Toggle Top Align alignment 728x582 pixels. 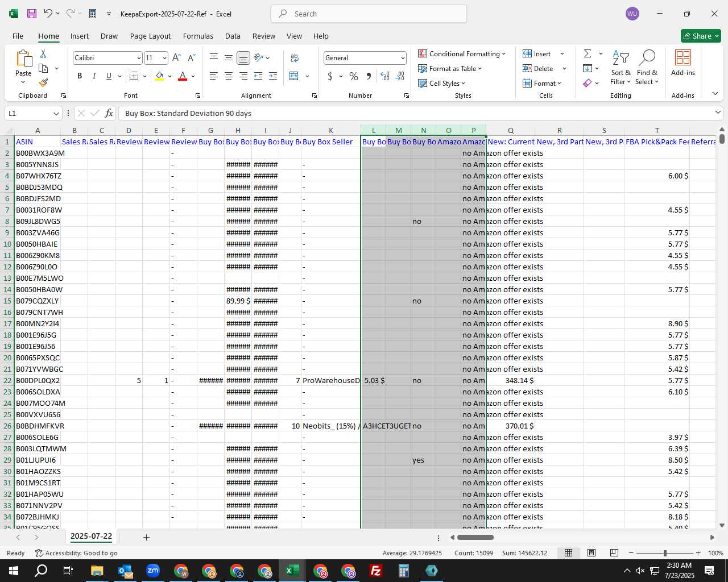click(213, 58)
